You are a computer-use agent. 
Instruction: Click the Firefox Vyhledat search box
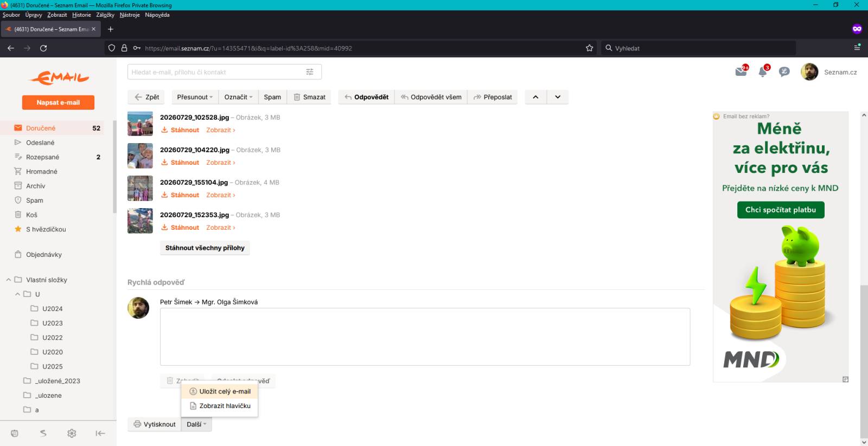pyautogui.click(x=698, y=48)
